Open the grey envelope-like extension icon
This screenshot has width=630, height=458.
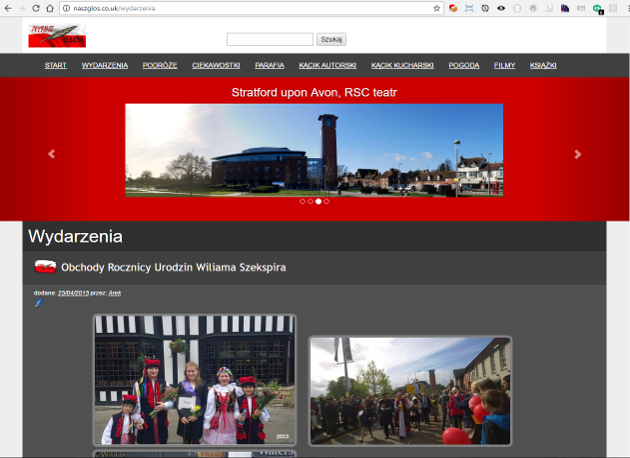pos(581,8)
